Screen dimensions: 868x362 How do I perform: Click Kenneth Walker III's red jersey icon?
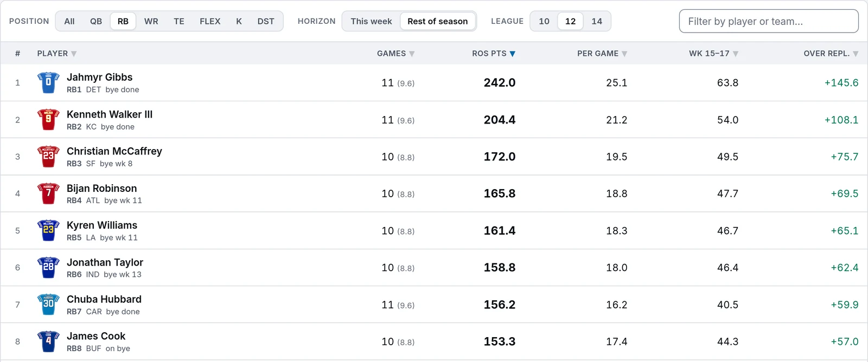coord(48,120)
